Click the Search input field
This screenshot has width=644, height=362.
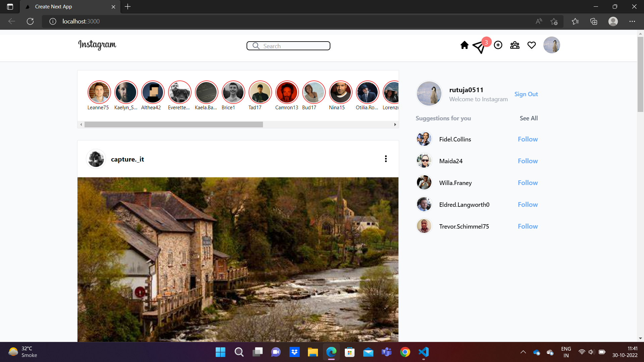point(292,46)
